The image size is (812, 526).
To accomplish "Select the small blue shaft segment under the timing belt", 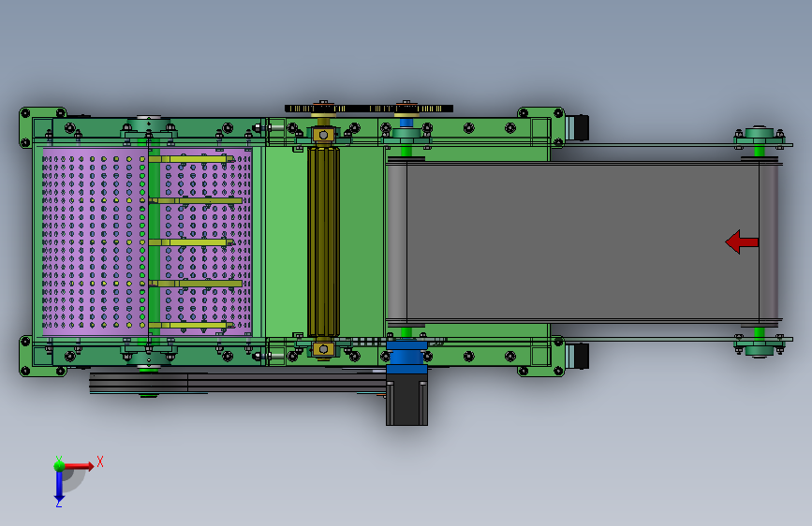I will click(406, 124).
